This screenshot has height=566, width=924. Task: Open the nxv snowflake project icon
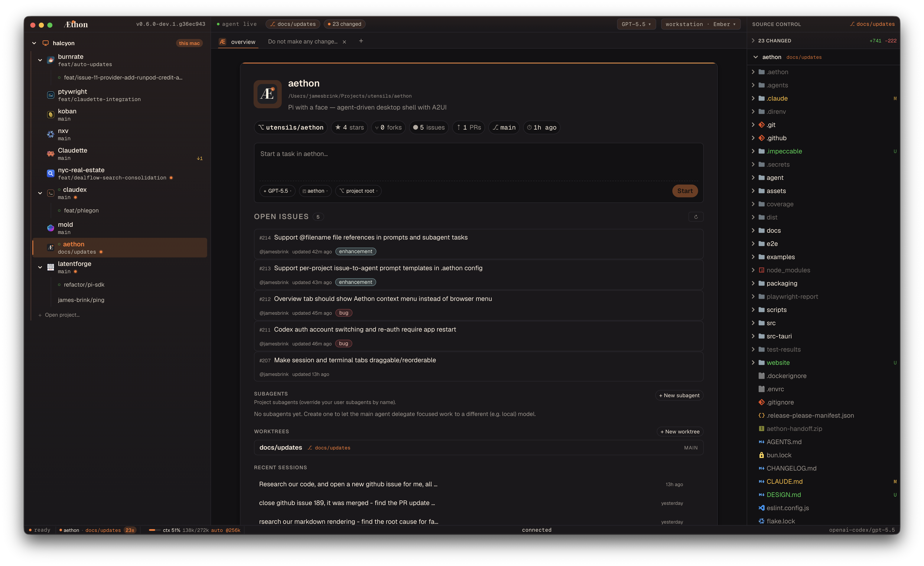(x=51, y=134)
